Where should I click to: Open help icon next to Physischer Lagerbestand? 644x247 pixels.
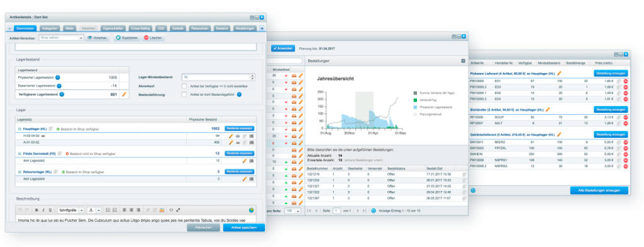[x=57, y=78]
